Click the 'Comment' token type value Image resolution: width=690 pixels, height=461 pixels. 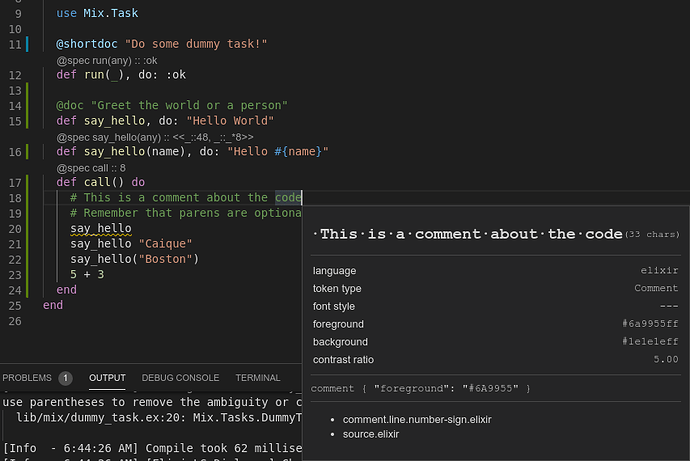[x=656, y=288]
